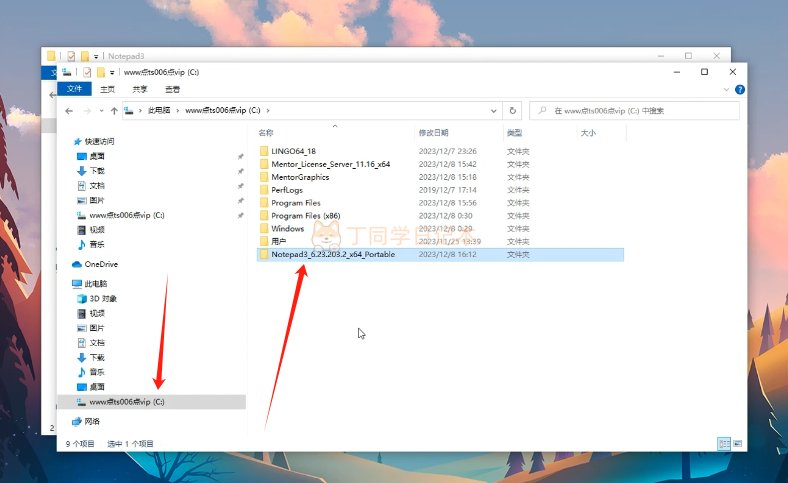This screenshot has width=788, height=483.
Task: Switch to the 查看 ribbon tab
Action: pos(172,89)
